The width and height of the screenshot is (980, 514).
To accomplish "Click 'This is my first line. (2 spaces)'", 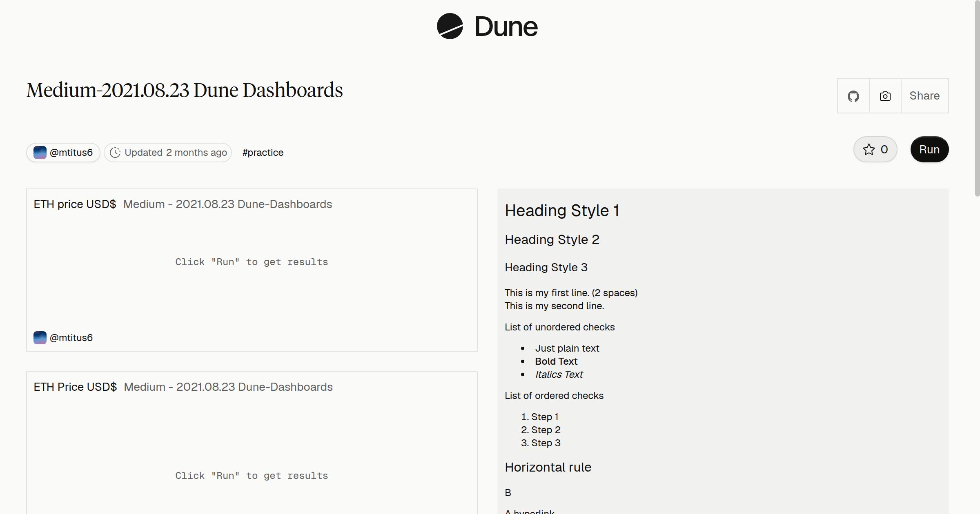I will click(571, 293).
